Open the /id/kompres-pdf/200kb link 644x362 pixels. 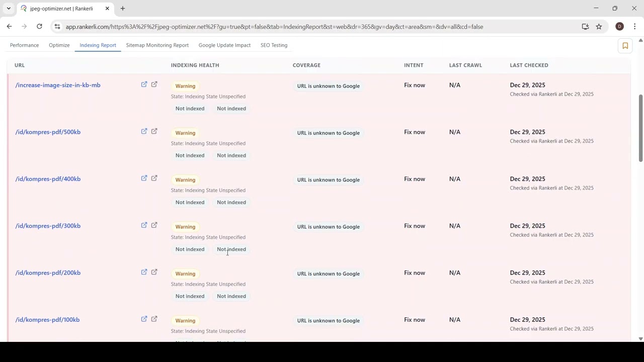tap(48, 273)
